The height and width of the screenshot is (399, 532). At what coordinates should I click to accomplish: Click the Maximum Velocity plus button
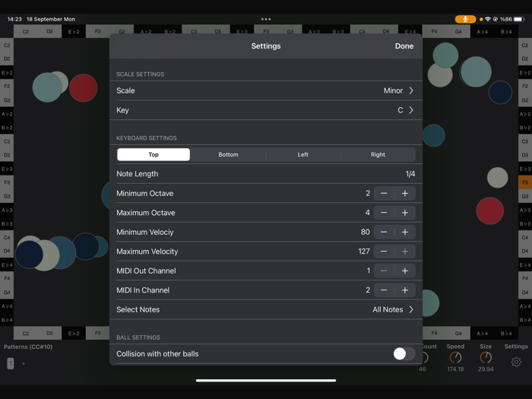(405, 252)
